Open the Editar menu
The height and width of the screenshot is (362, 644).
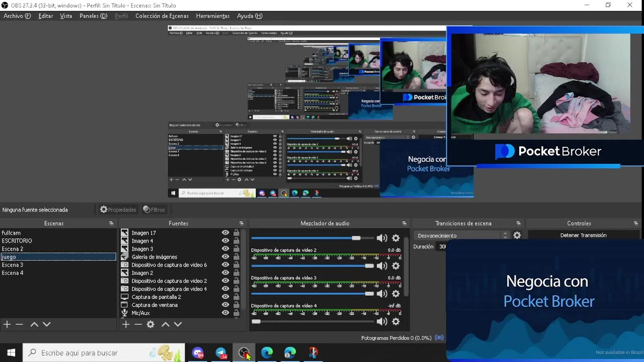pyautogui.click(x=45, y=16)
